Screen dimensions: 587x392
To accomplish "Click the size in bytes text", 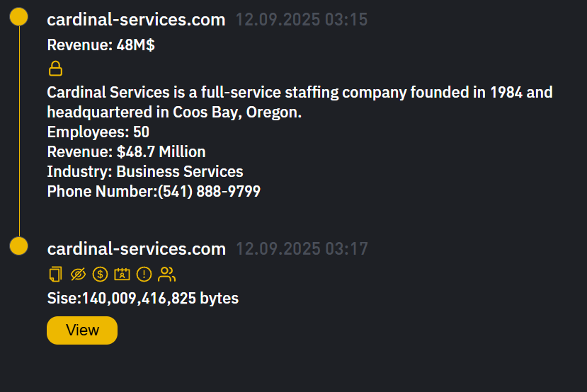I will click(x=143, y=298).
